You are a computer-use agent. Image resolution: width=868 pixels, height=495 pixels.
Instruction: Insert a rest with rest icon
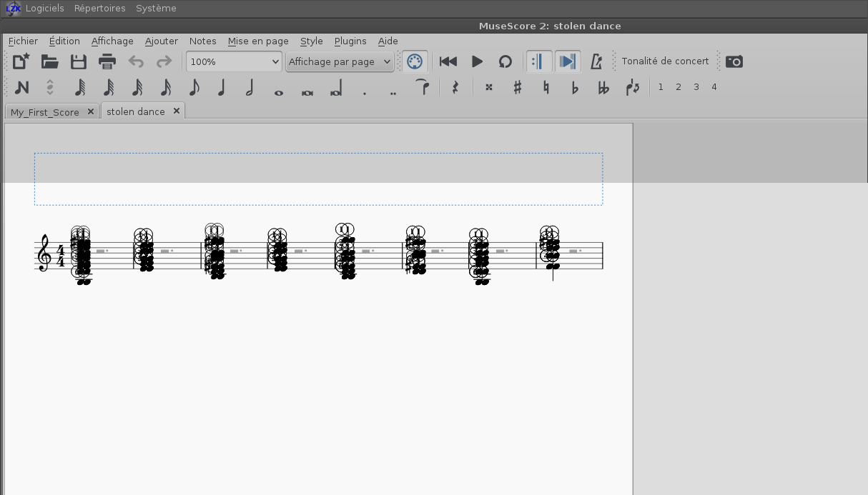click(x=455, y=87)
